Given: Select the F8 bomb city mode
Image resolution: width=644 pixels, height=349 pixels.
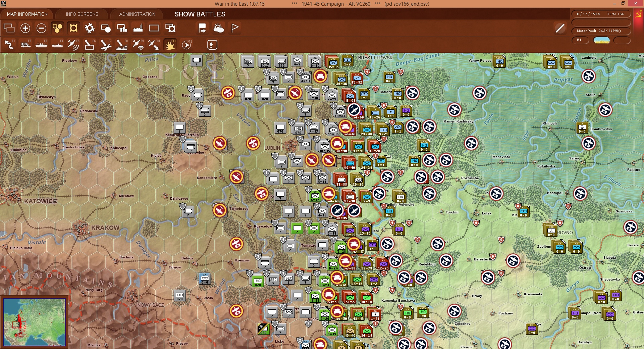Looking at the screenshot, I should [x=122, y=45].
